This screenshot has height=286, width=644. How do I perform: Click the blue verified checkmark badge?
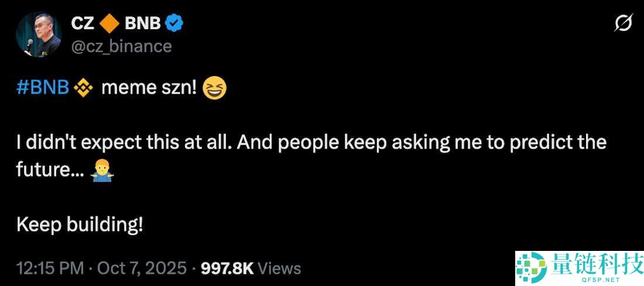pos(175,23)
